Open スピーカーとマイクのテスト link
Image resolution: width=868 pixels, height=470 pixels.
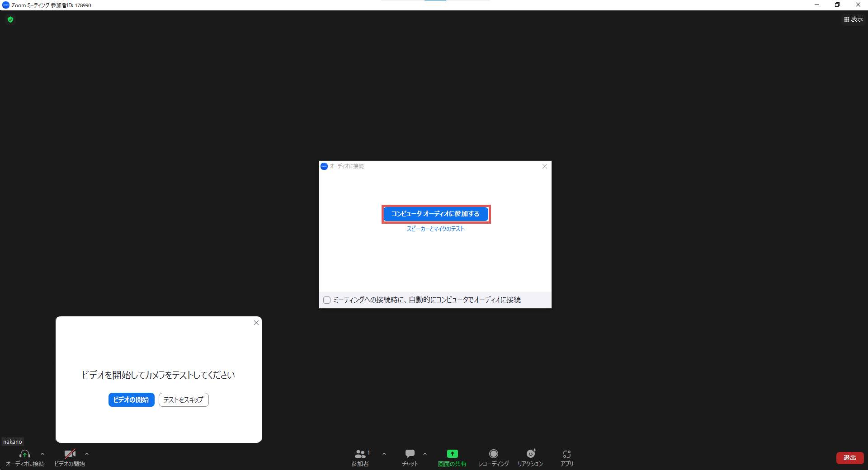click(435, 229)
